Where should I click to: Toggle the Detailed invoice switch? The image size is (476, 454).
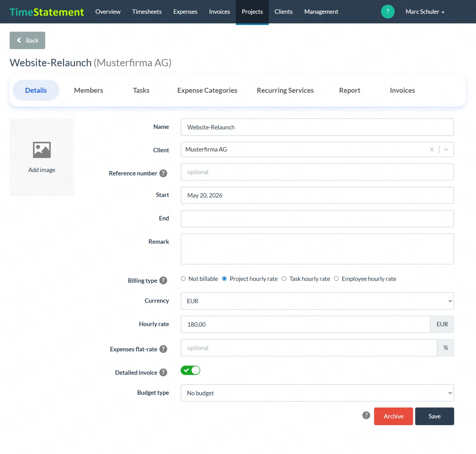coord(190,370)
